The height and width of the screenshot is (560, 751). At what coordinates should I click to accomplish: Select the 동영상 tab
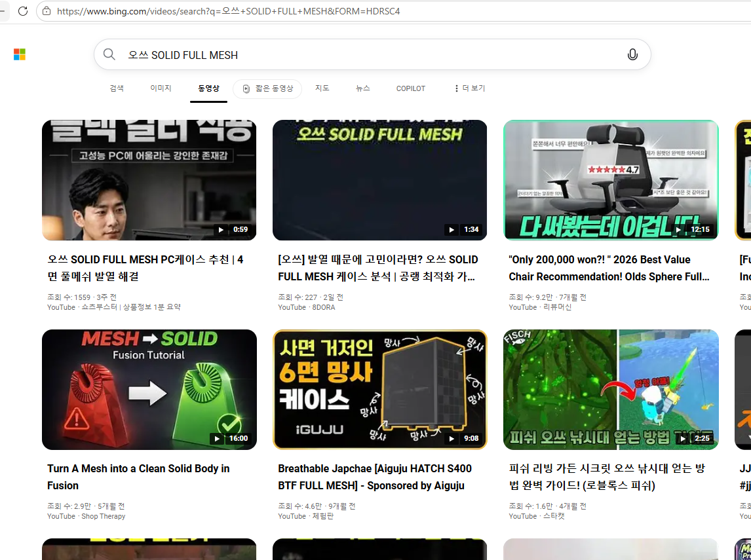tap(208, 88)
